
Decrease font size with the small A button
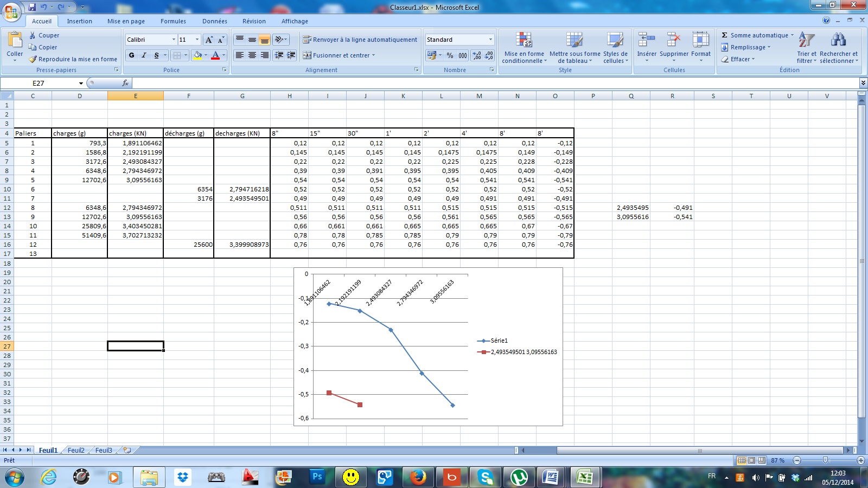[221, 40]
